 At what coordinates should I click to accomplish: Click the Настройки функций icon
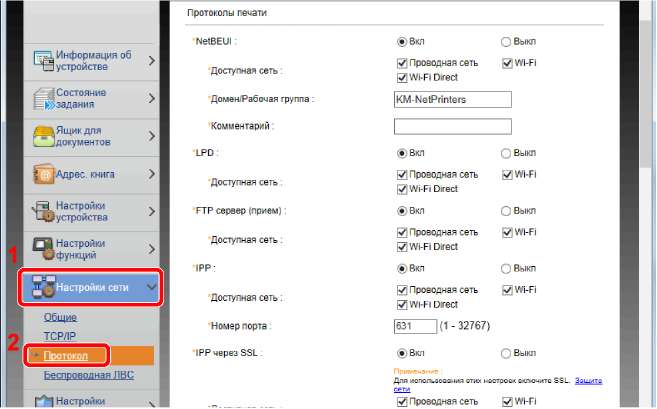(x=42, y=249)
